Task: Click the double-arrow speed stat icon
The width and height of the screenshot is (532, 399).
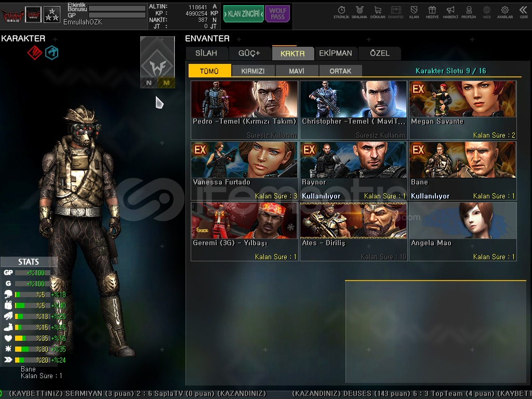Action: pos(8,360)
